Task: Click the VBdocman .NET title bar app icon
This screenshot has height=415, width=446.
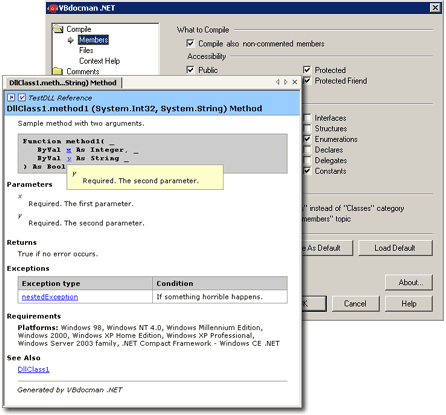Action: pos(52,8)
